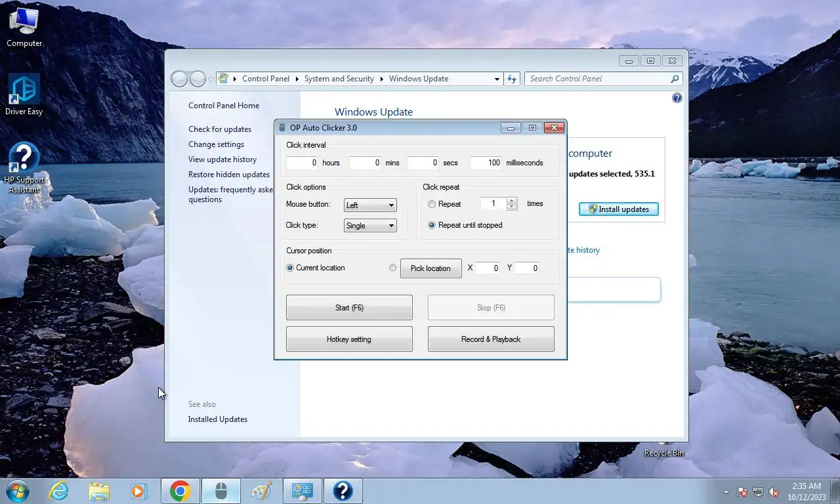
Task: Click the Pick location button
Action: [430, 268]
